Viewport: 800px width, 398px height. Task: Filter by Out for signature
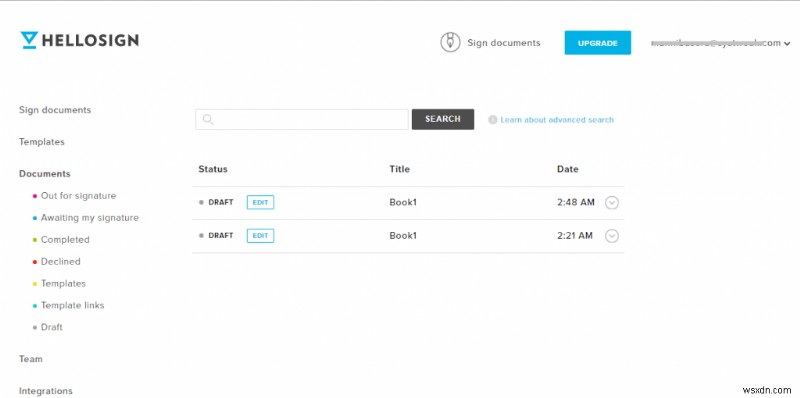click(x=79, y=196)
